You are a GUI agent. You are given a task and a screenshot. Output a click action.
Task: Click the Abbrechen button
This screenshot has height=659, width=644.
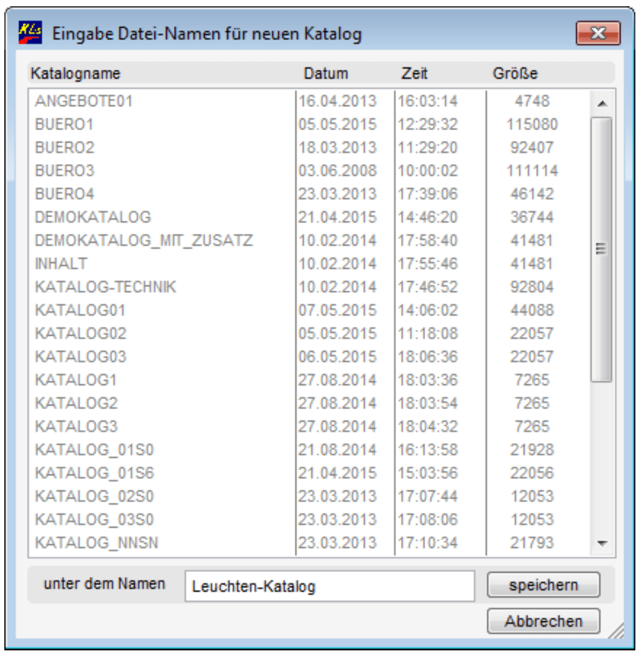(x=543, y=621)
